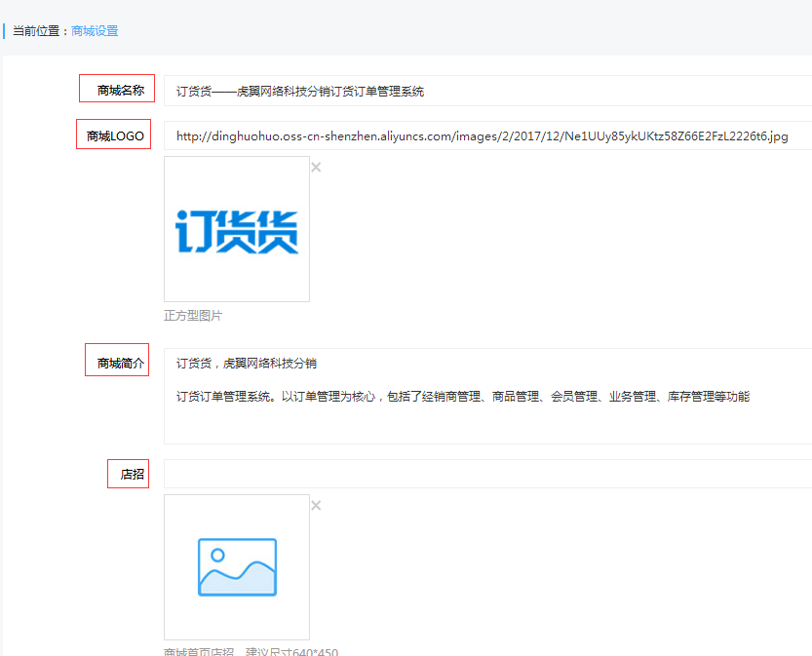Click the 商城LOGO label
812x656 pixels.
click(x=115, y=136)
